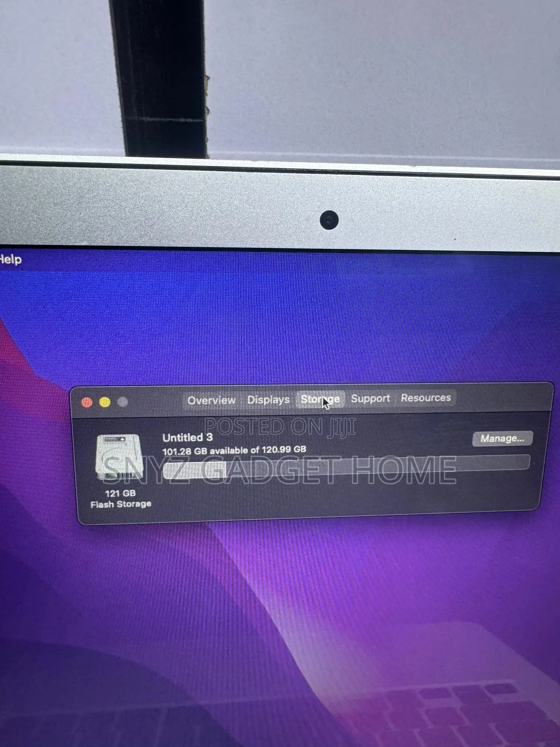Open the Support tab

[x=370, y=399]
